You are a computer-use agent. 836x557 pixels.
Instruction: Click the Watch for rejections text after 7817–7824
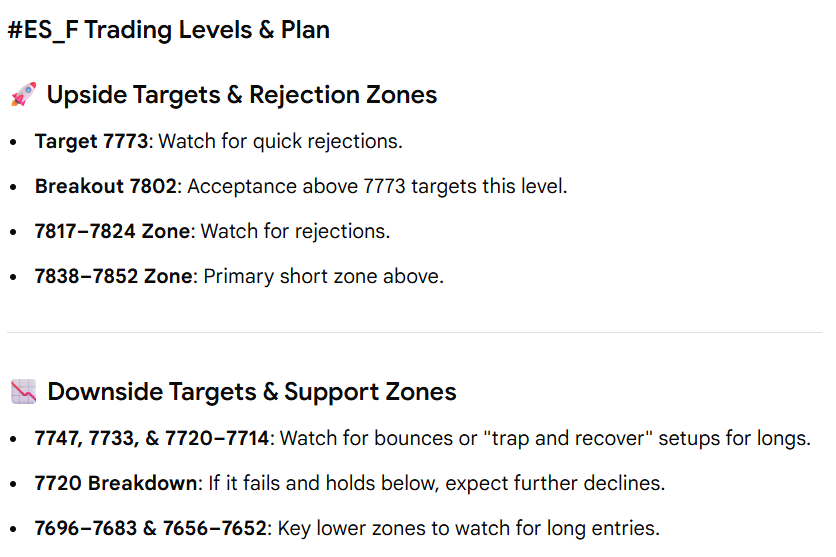tap(295, 231)
